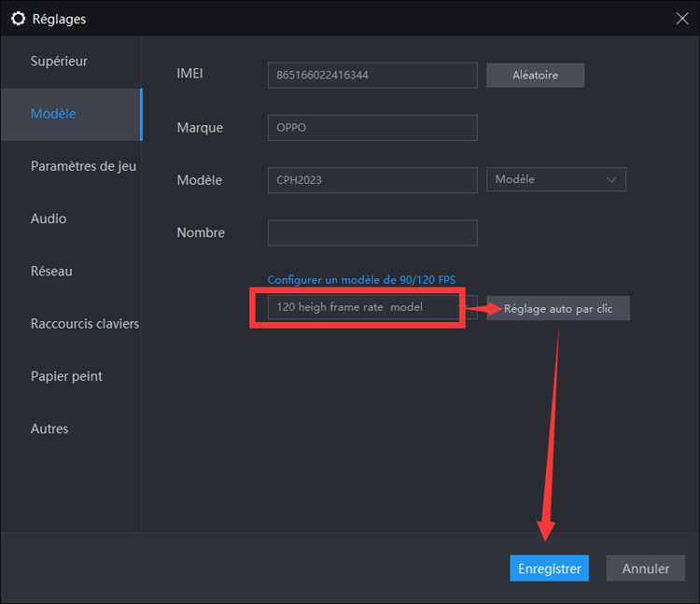Save the settings with Enregistrer
This screenshot has width=700, height=604.
(549, 569)
